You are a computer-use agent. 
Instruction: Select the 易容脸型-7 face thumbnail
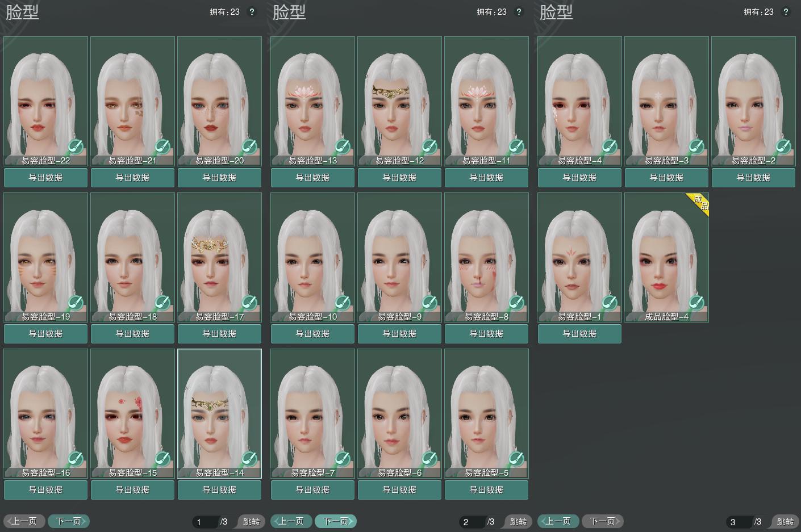click(312, 413)
